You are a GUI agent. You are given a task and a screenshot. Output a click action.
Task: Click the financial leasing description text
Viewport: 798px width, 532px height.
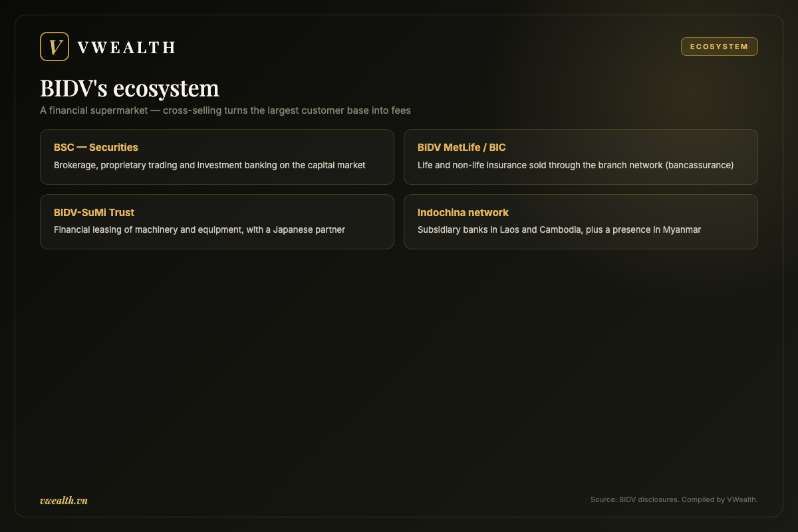coord(199,230)
